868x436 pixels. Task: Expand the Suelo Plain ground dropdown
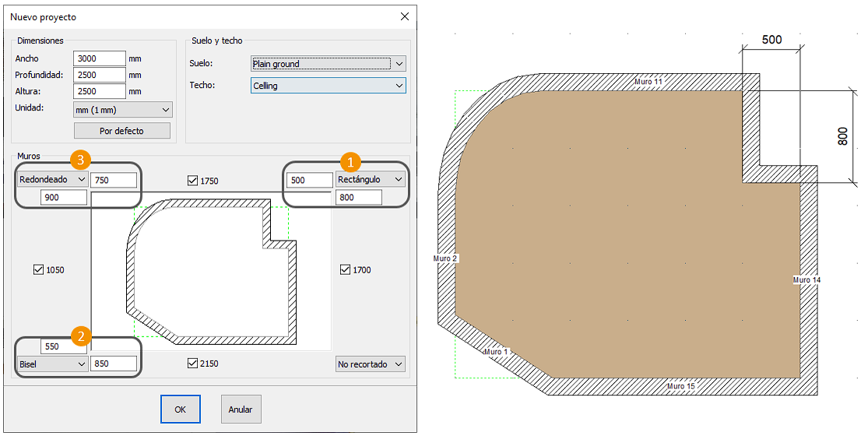pyautogui.click(x=329, y=64)
